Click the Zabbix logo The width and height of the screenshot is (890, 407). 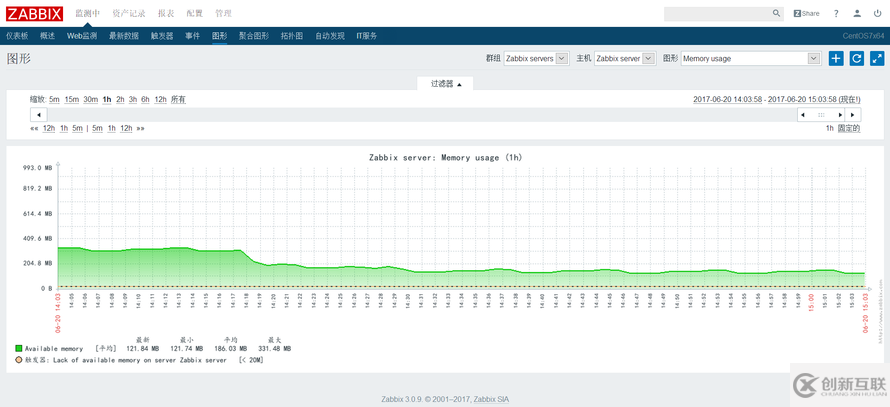click(x=35, y=14)
